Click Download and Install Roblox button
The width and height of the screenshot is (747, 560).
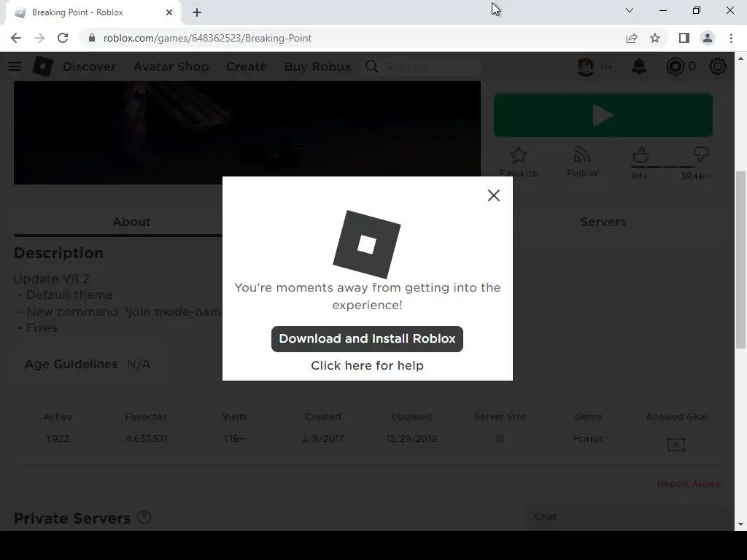click(367, 339)
